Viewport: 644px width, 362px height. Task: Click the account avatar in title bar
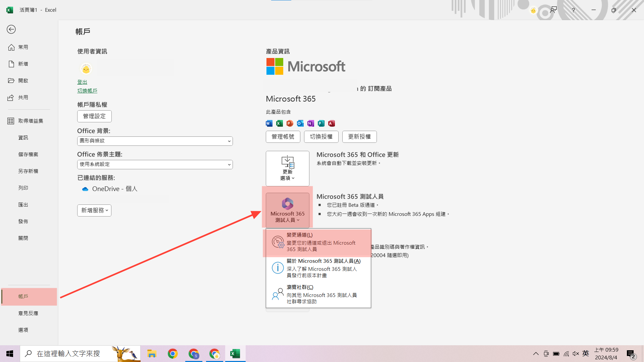[x=533, y=10]
